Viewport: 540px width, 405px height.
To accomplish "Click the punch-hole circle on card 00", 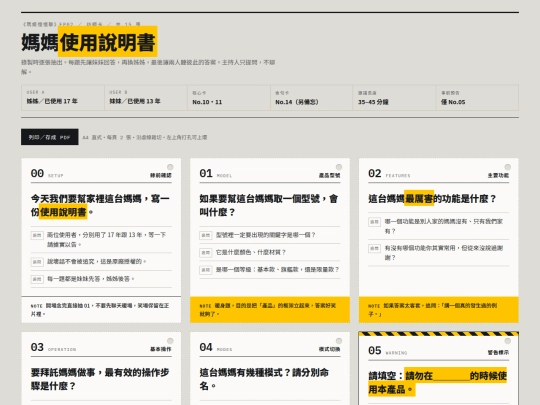I will coord(170,167).
